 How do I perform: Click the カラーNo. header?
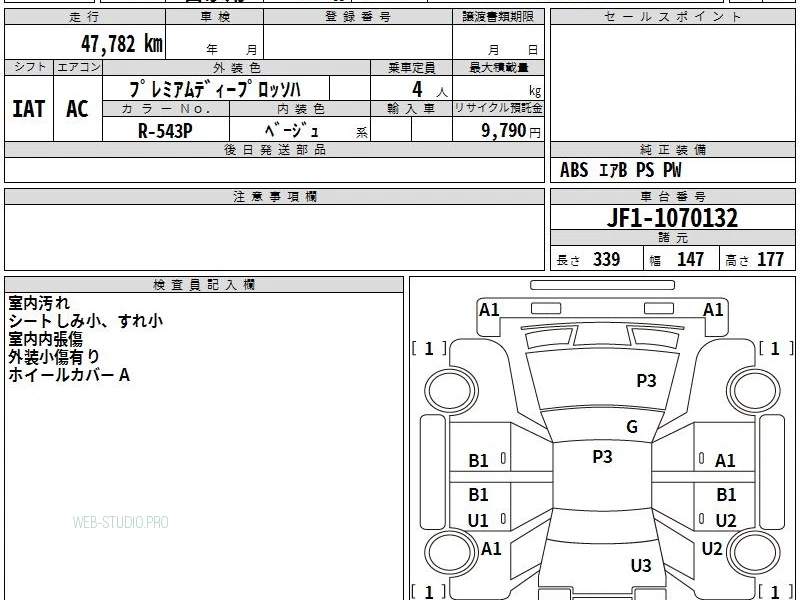pos(166,109)
